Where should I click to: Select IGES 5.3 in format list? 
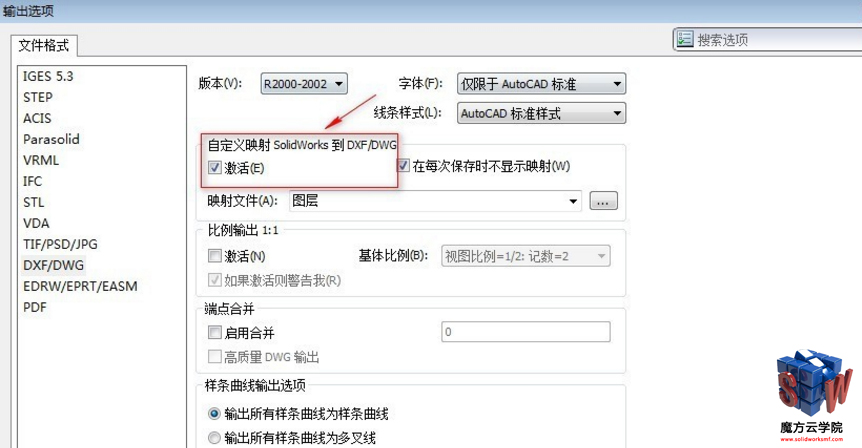tap(48, 76)
